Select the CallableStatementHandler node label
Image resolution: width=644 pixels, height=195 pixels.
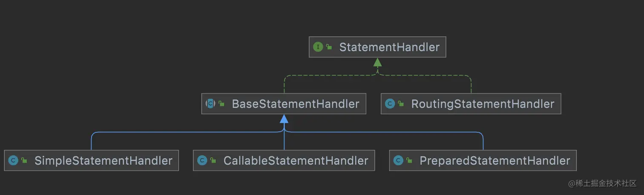tap(296, 161)
